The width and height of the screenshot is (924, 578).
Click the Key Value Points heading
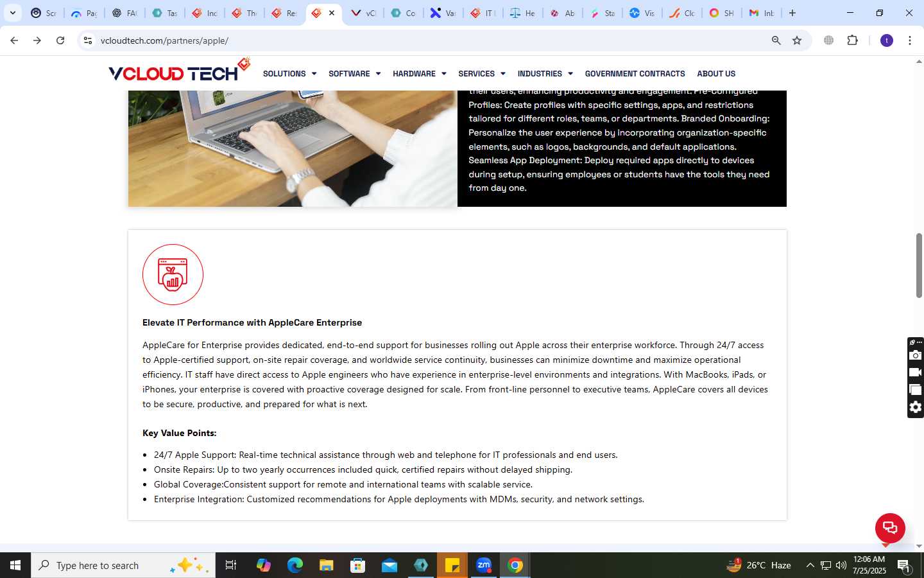pos(179,433)
